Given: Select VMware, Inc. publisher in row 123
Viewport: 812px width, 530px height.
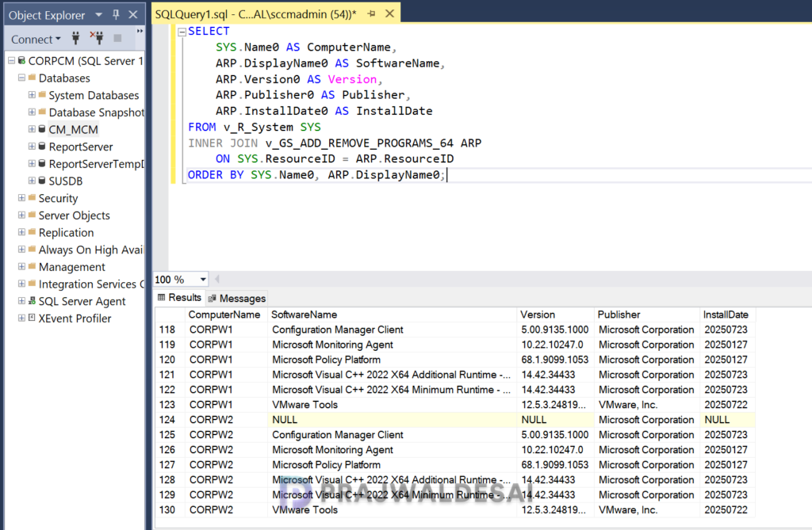Looking at the screenshot, I should pyautogui.click(x=647, y=405).
